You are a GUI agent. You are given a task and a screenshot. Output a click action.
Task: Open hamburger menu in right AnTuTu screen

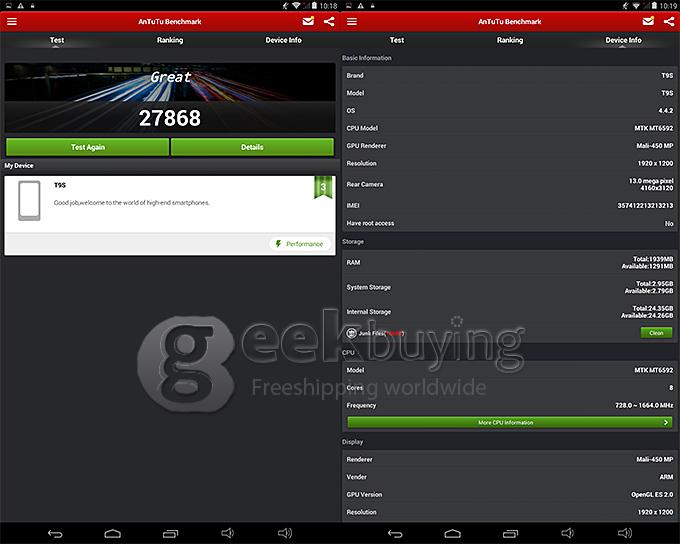pos(352,21)
